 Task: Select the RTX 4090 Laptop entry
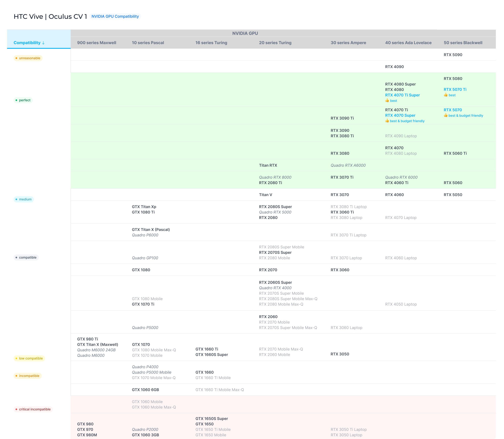(x=401, y=136)
